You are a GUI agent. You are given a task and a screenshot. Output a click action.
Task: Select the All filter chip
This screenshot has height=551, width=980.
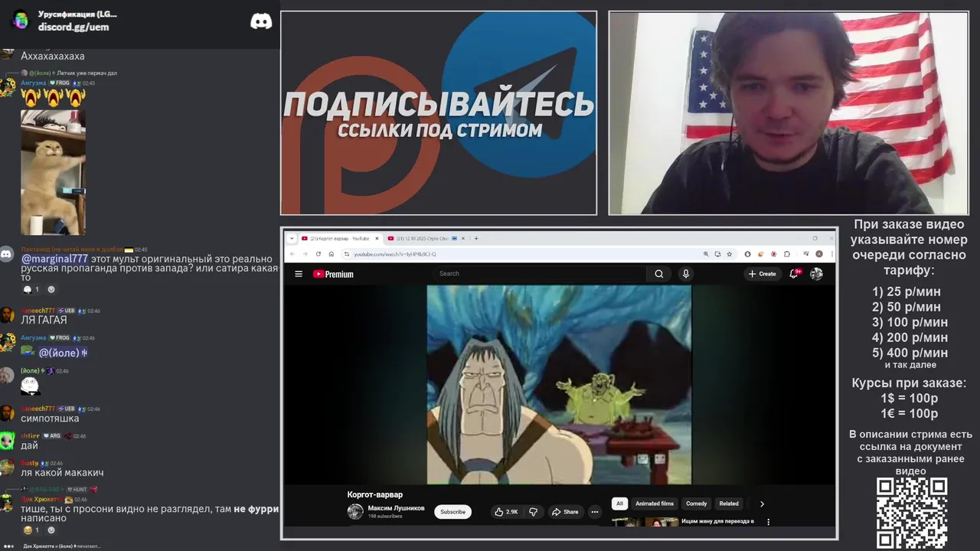click(619, 504)
